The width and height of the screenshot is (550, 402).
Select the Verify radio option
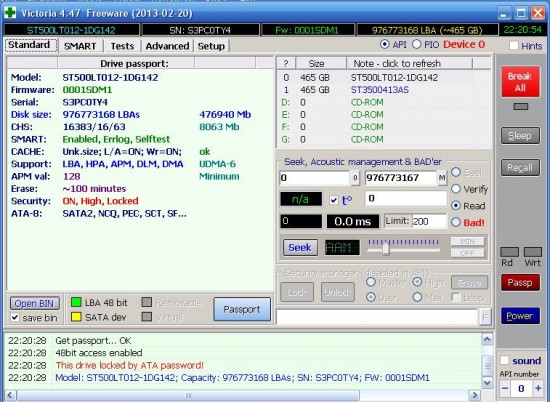[456, 189]
